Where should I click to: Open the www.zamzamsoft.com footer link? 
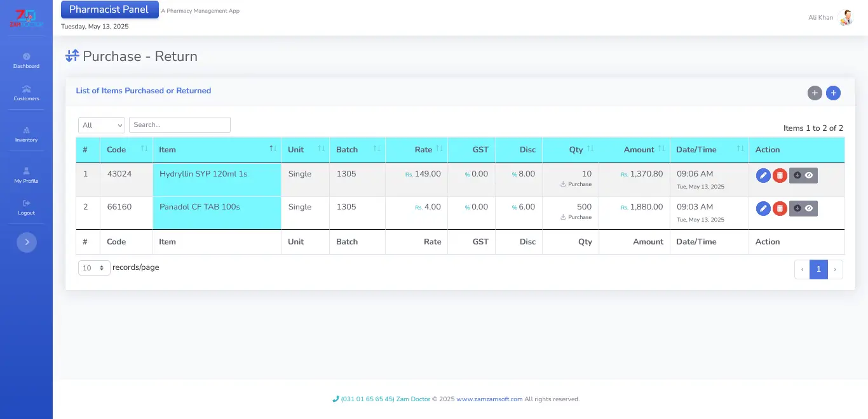[489, 399]
